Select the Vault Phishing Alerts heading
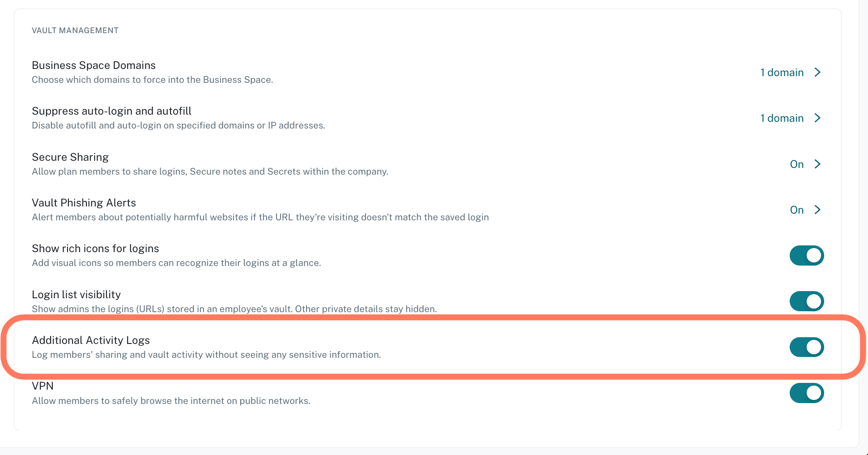Screen dimensions: 868x455 tap(84, 203)
